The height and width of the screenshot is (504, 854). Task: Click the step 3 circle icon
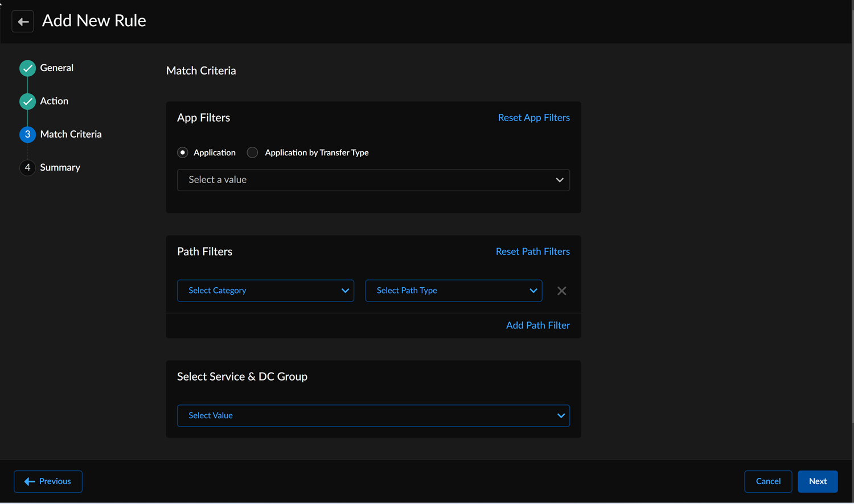[27, 134]
